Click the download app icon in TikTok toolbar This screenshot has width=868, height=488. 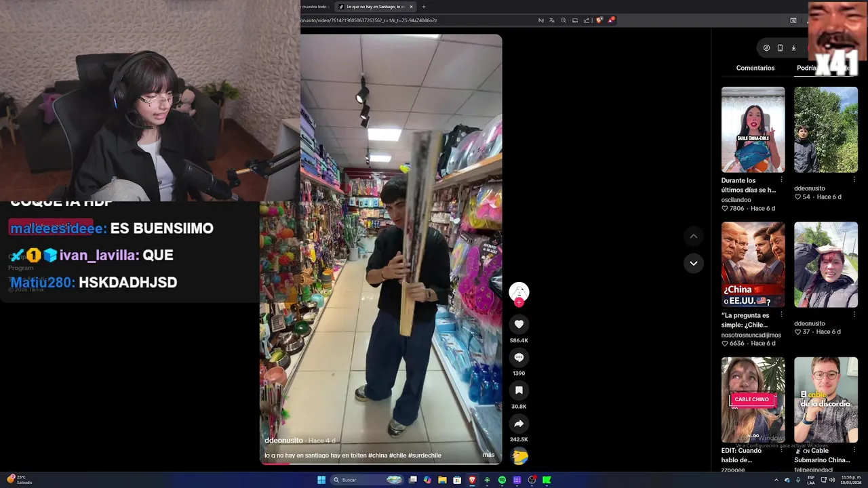pyautogui.click(x=793, y=48)
